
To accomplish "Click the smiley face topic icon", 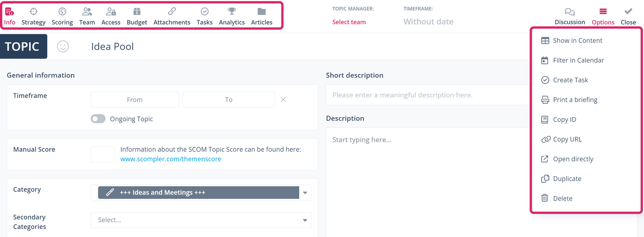I will tap(63, 47).
